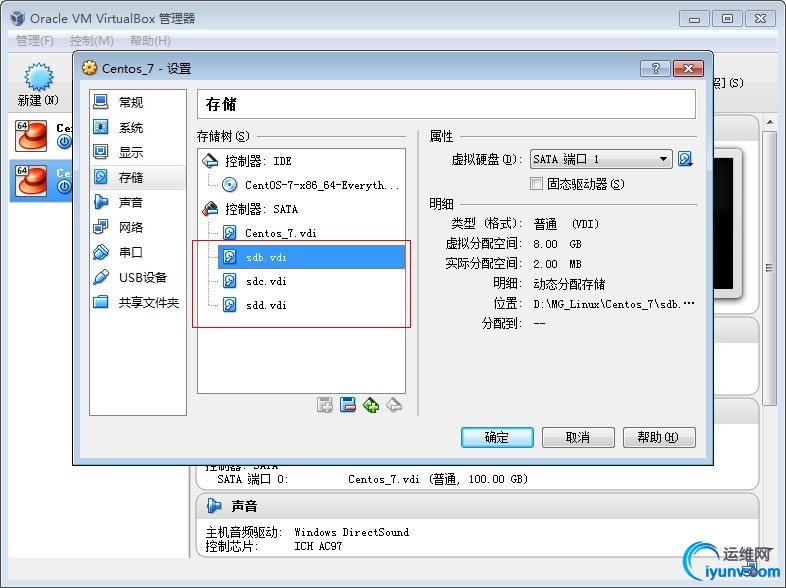
Task: Open the SATA 端口 1 dropdown
Action: click(601, 159)
